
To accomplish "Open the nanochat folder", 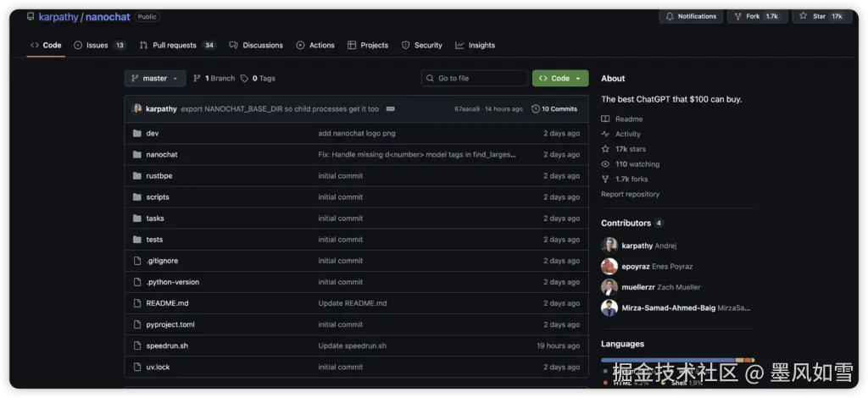I will tap(162, 155).
